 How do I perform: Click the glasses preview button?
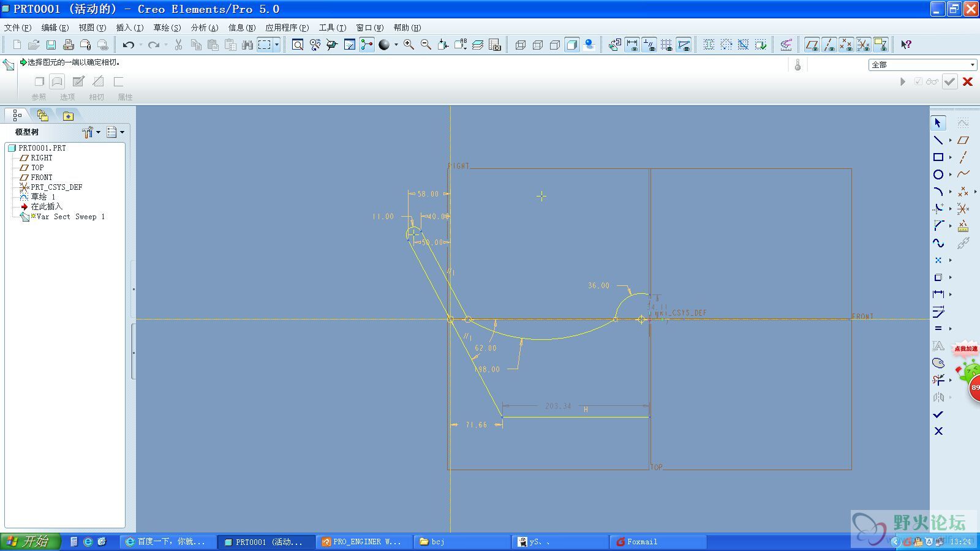932,81
